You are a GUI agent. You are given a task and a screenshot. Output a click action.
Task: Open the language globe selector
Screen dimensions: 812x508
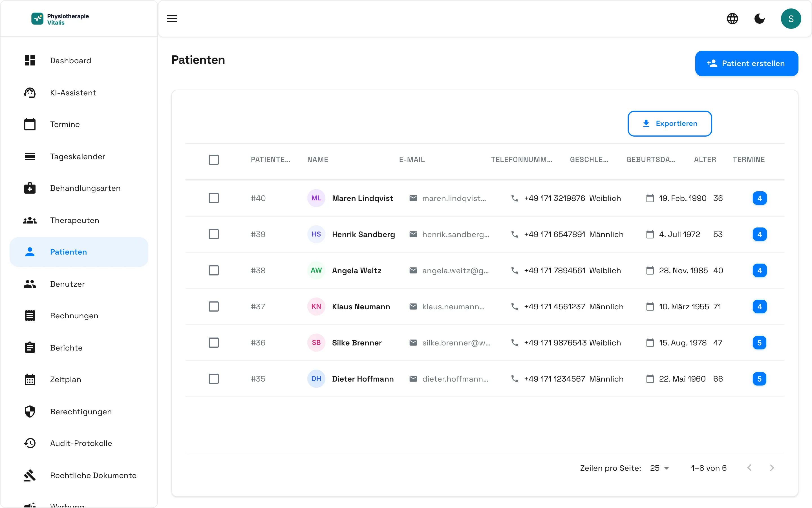732,18
